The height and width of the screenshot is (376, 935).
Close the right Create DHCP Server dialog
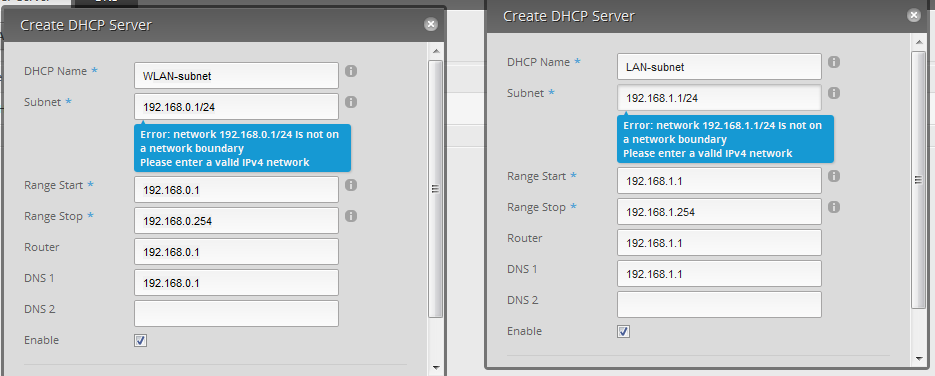click(x=914, y=15)
